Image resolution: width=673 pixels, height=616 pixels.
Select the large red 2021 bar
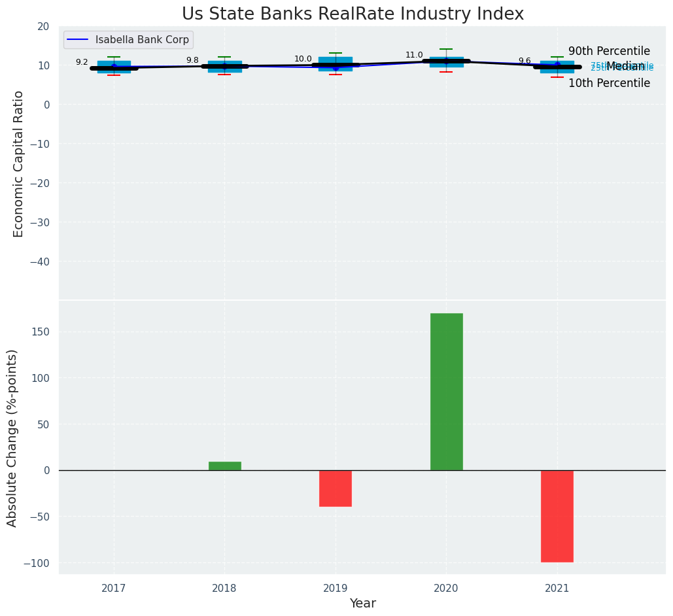(557, 515)
